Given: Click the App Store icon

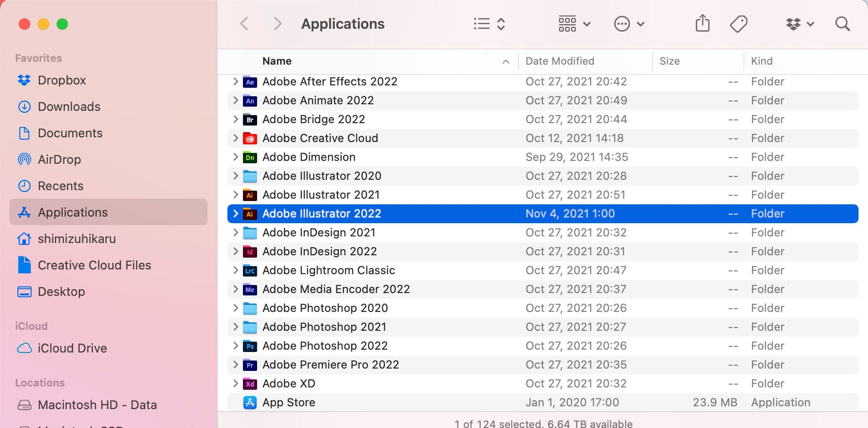Looking at the screenshot, I should (250, 403).
